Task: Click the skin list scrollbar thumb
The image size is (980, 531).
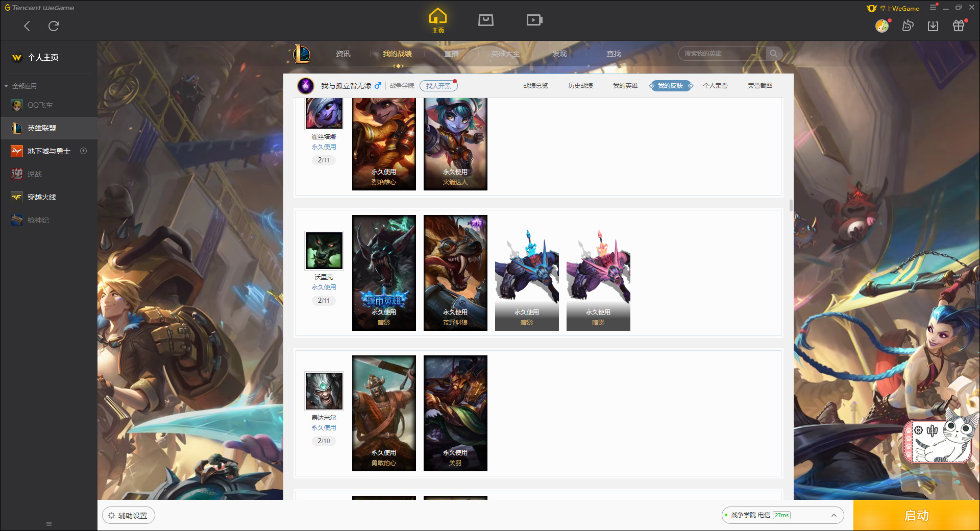Action: 791,205
